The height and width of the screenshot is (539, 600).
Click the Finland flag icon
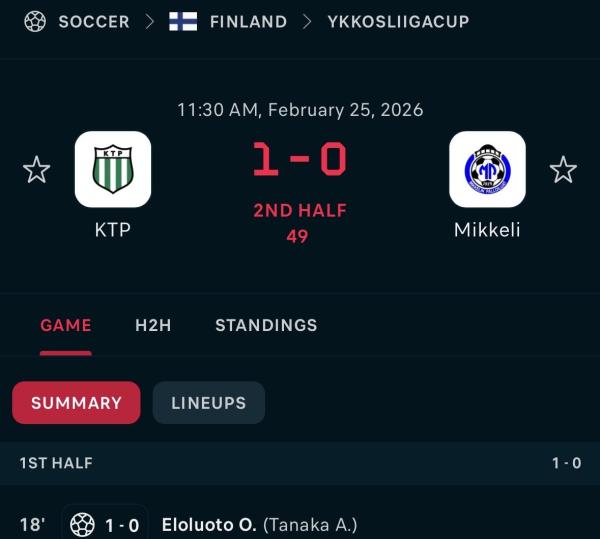(183, 21)
